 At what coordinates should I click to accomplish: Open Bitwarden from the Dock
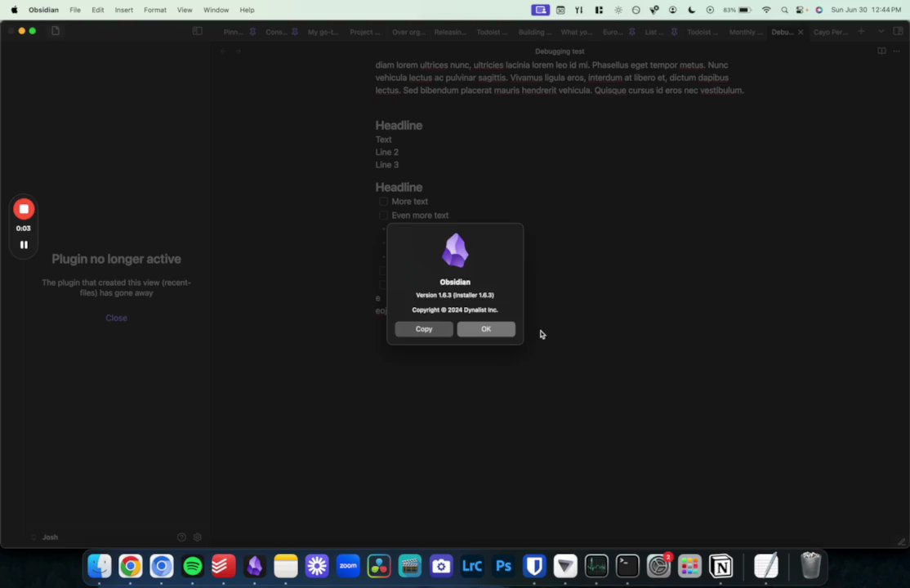point(534,566)
